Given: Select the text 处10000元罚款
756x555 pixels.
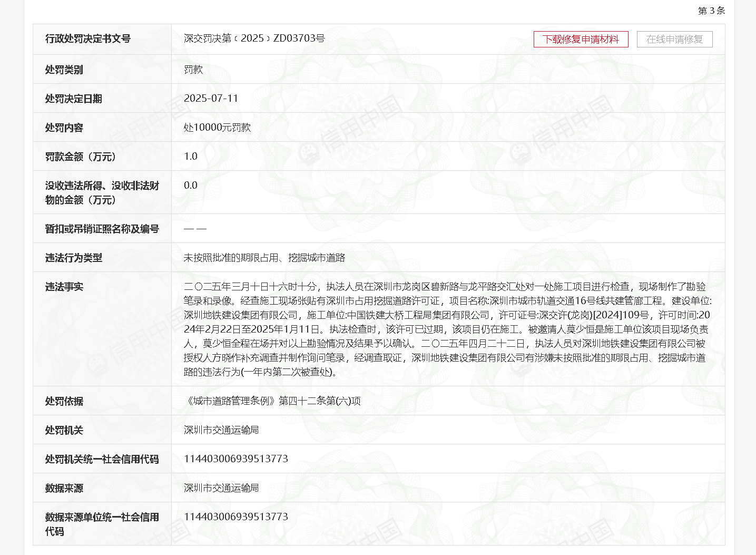Looking at the screenshot, I should tap(217, 128).
